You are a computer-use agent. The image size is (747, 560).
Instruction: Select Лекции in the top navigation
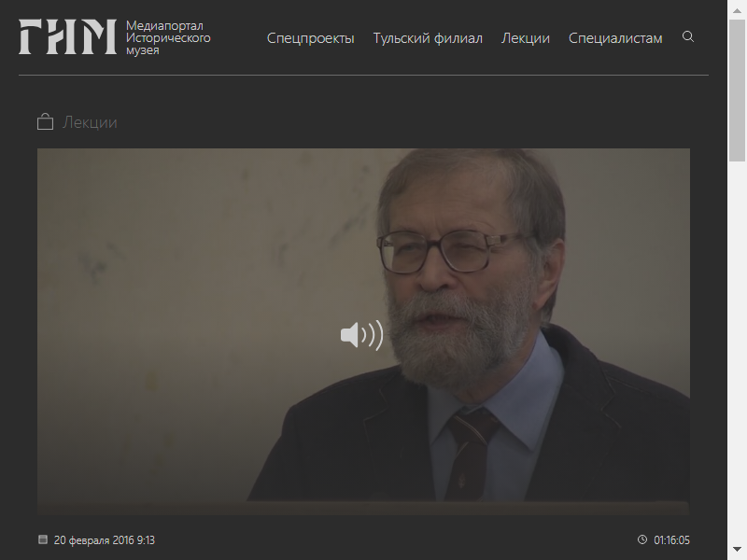point(526,38)
